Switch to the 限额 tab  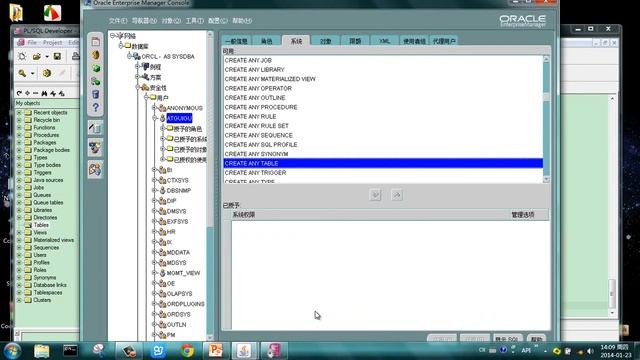[x=355, y=41]
